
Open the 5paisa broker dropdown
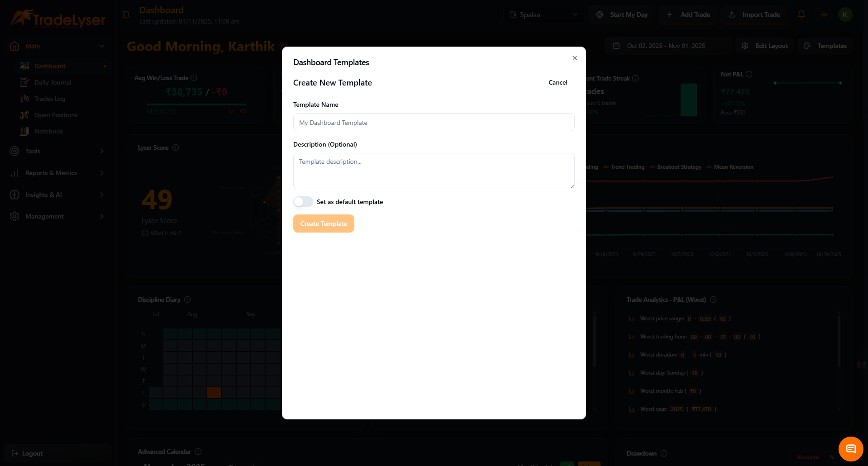[543, 14]
